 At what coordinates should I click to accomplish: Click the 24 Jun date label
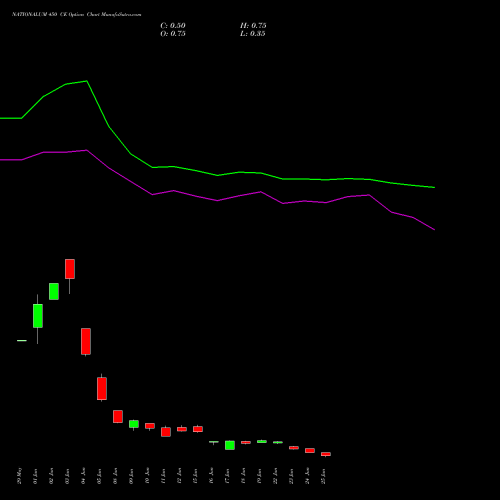pos(307,476)
